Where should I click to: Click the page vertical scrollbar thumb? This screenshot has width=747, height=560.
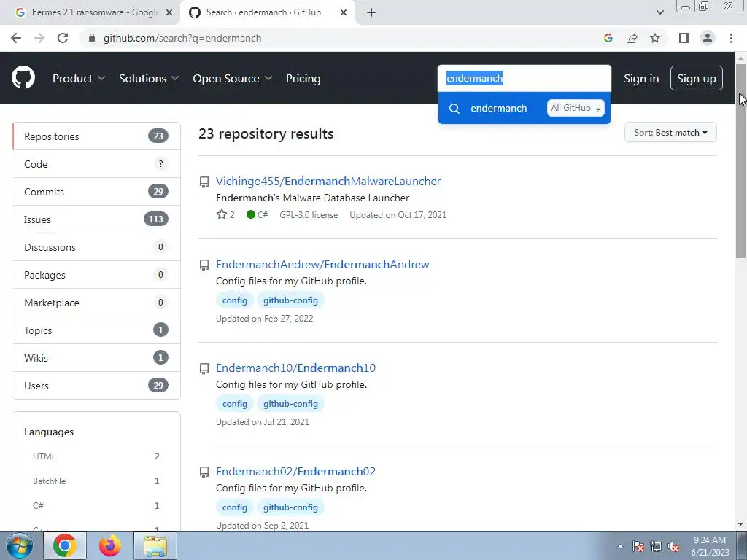(740, 161)
